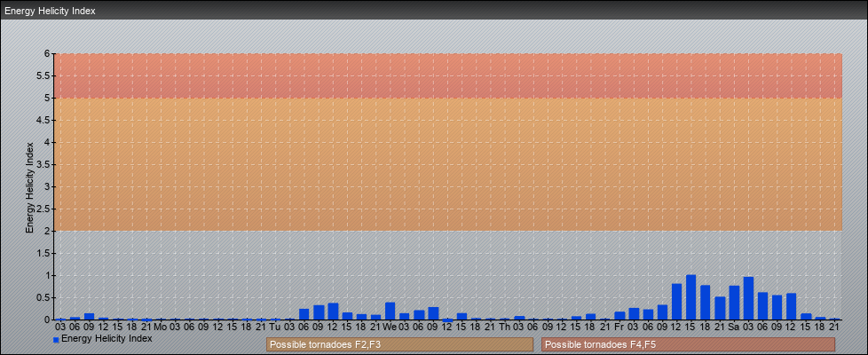This screenshot has height=355, width=868.
Task: Click the Sa day label on x-axis
Action: tap(734, 327)
